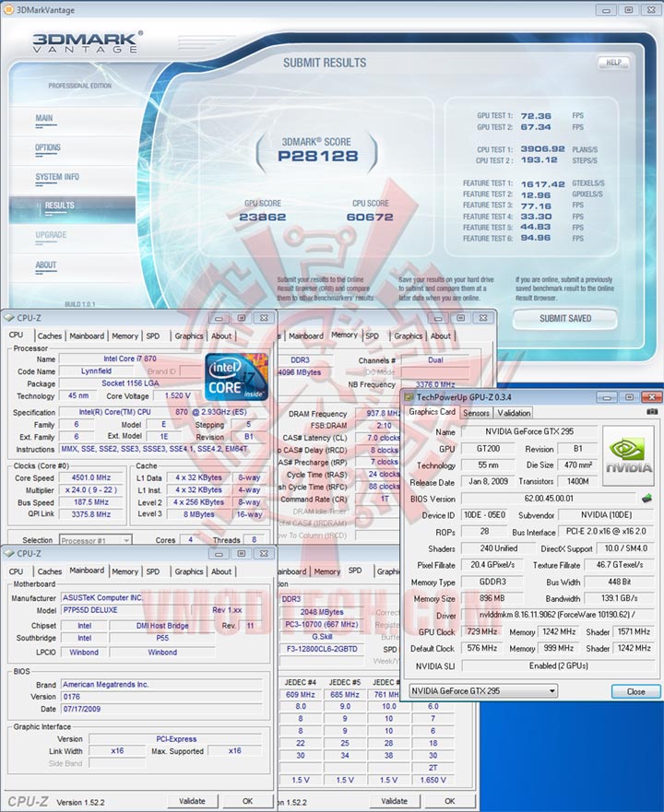
Task: Click Validate in the bottom-left CPU-Z window
Action: [x=193, y=801]
